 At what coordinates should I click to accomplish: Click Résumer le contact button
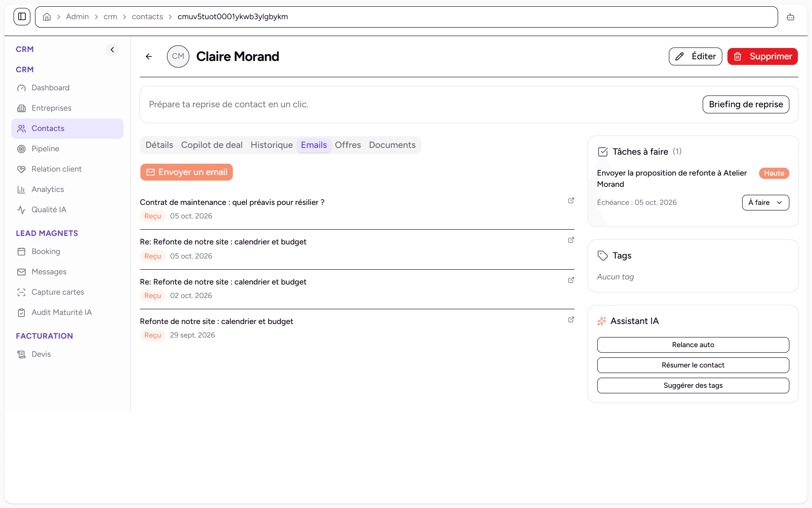(693, 365)
